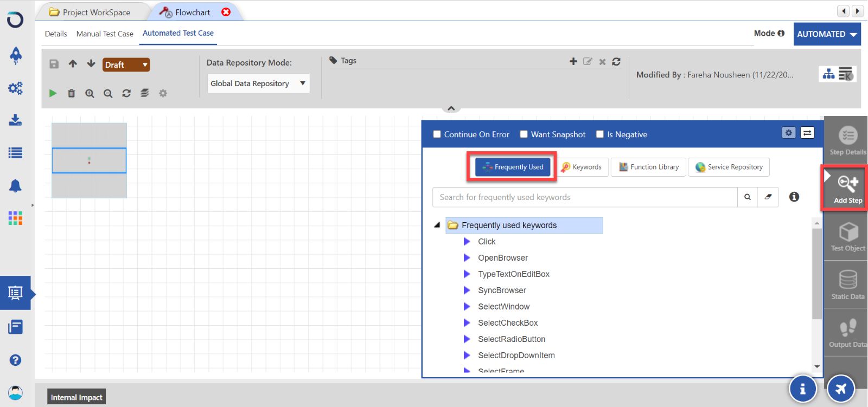Collapse Frequently used keywords tree node
The image size is (868, 407).
tap(437, 225)
